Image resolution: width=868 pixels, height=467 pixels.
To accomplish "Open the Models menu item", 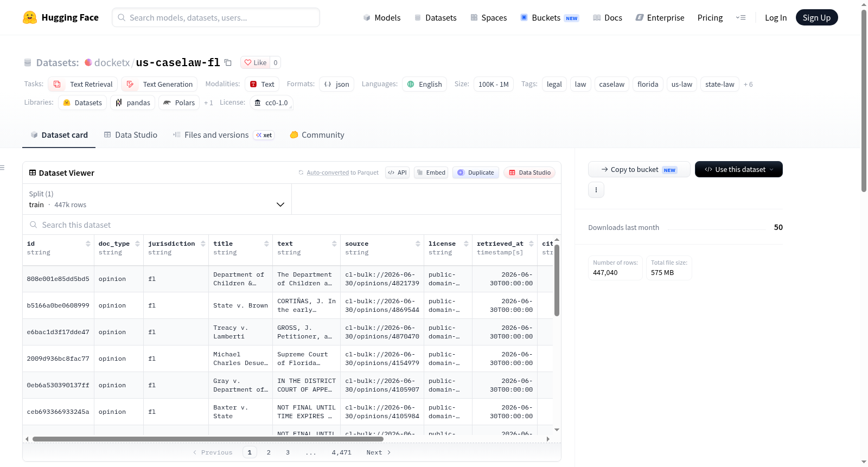I will coord(382,17).
